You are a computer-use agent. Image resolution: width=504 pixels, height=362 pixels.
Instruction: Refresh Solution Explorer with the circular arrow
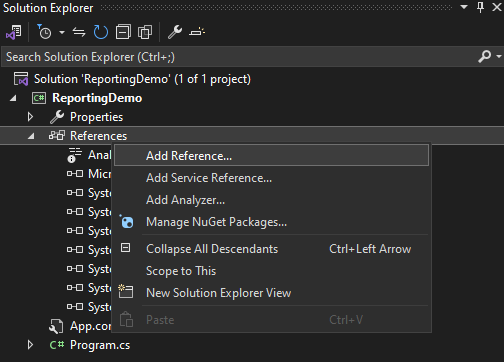[x=101, y=32]
